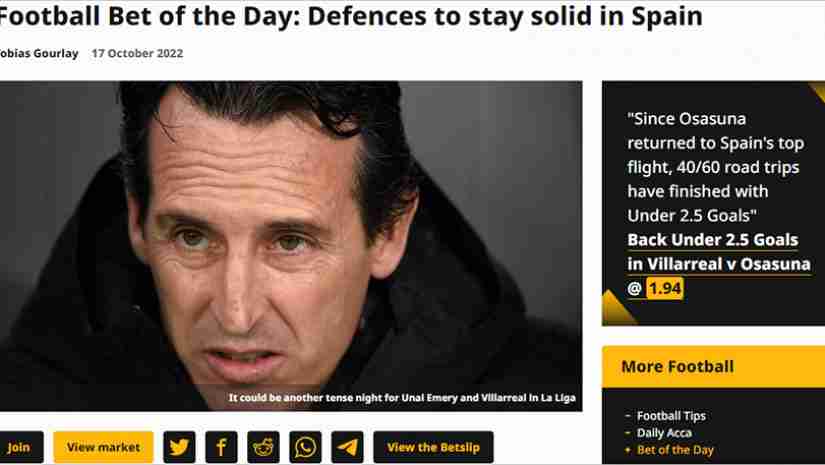Select Bet of the Day link
Image resolution: width=825 pixels, height=465 pixels.
click(x=675, y=450)
